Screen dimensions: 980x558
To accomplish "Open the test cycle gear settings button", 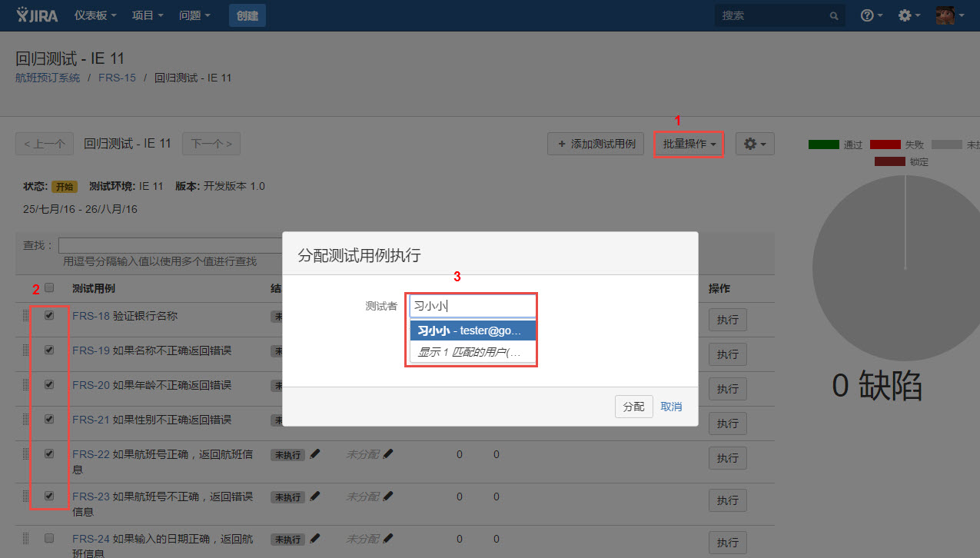I will pyautogui.click(x=755, y=144).
